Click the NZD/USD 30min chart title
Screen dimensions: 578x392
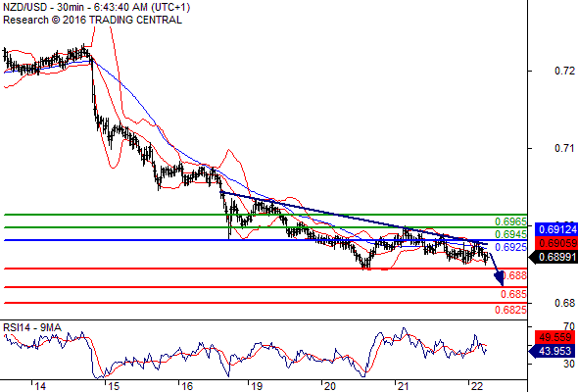point(97,8)
